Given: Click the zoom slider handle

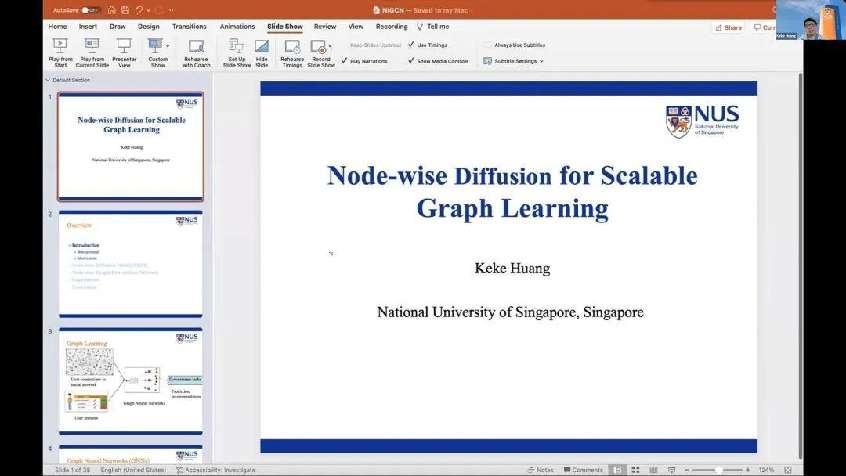Looking at the screenshot, I should (x=718, y=470).
